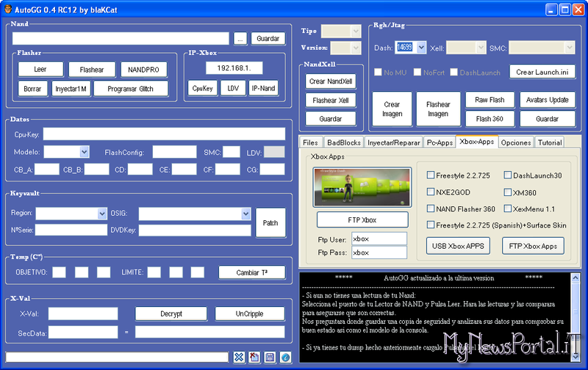Click the LDV button in IP-Xbox
Image resolution: width=588 pixels, height=370 pixels.
pyautogui.click(x=233, y=88)
